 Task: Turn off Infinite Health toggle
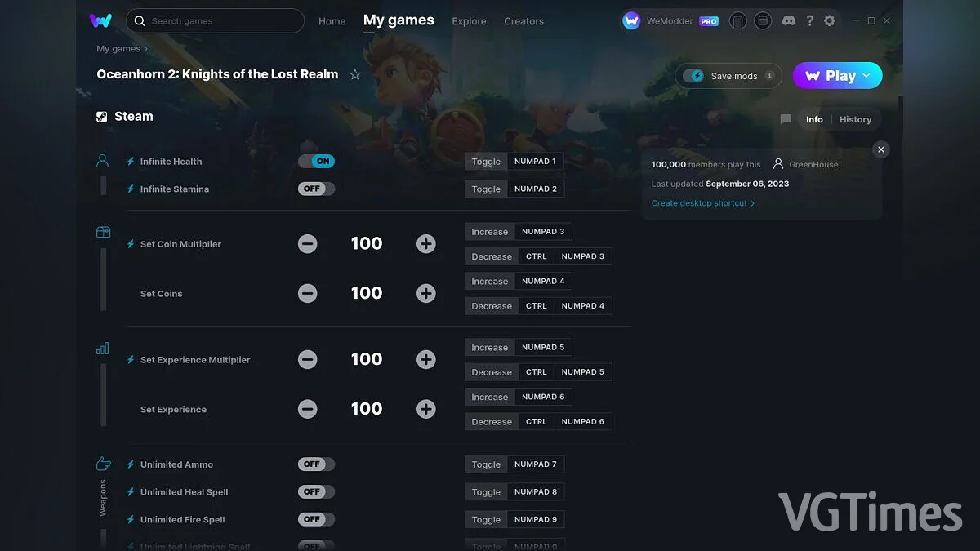(316, 162)
